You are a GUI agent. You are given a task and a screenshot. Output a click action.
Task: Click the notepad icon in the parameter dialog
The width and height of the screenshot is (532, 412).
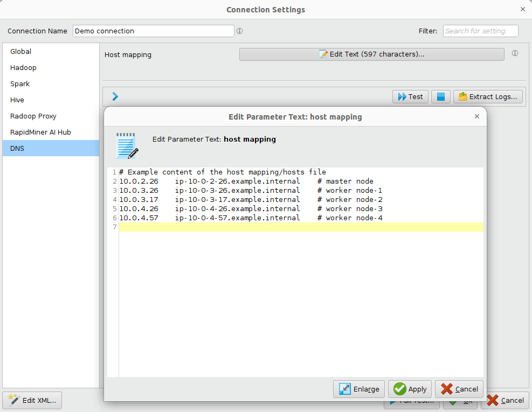click(x=126, y=145)
